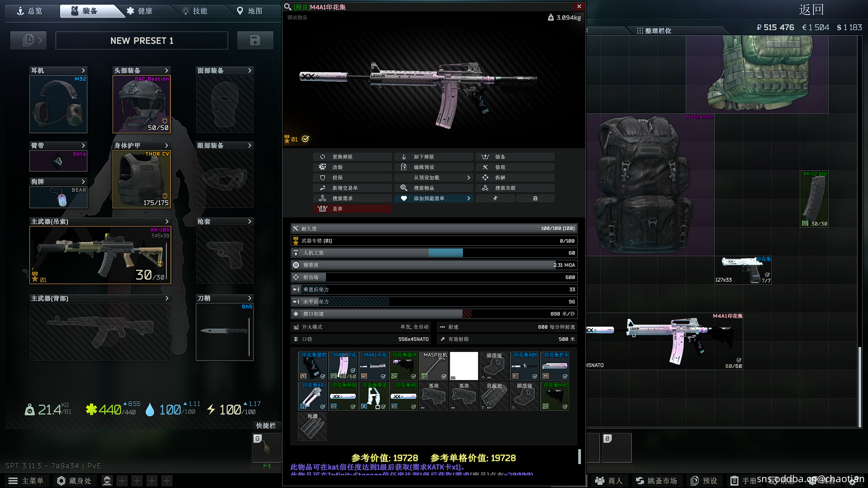
Task: Open 编辑预设 edit preset option
Action: click(434, 167)
